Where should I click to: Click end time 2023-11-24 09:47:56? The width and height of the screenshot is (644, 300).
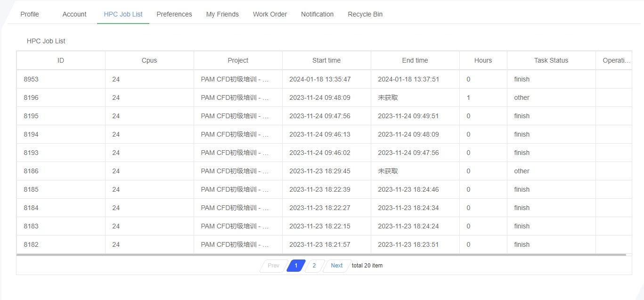click(408, 153)
